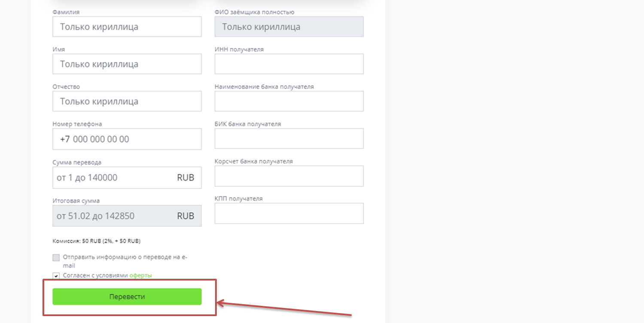The image size is (644, 323).
Task: Click the RUB label in Сумма перевода
Action: click(185, 177)
